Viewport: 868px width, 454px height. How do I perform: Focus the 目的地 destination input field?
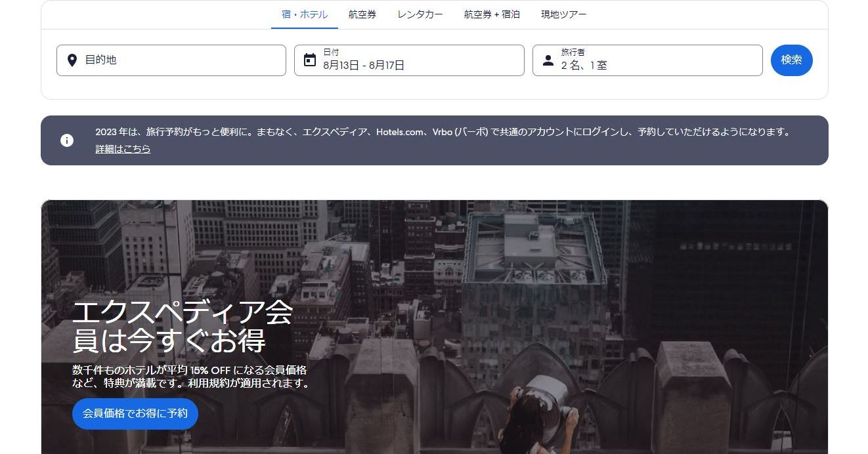pyautogui.click(x=177, y=60)
